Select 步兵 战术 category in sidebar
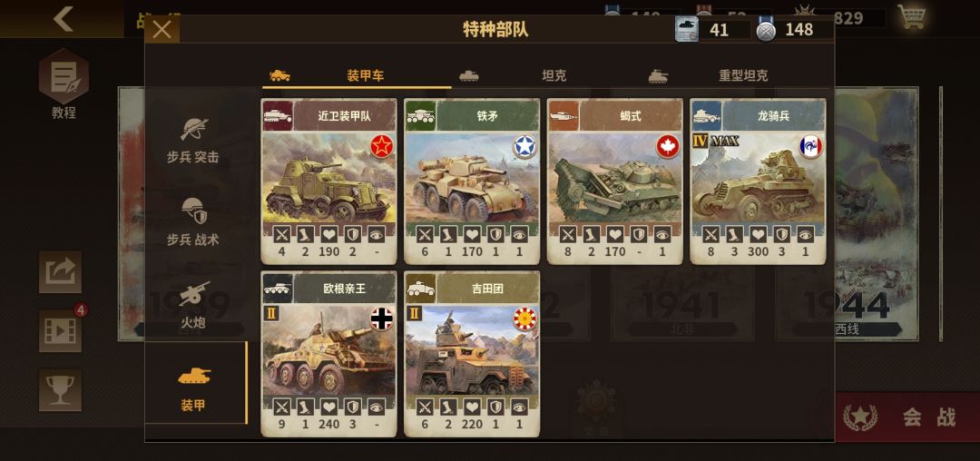 coord(192,221)
